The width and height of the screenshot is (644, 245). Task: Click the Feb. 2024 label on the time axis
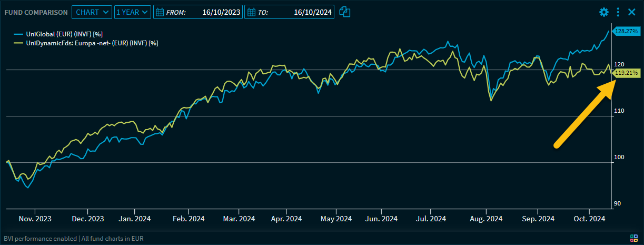[189, 219]
